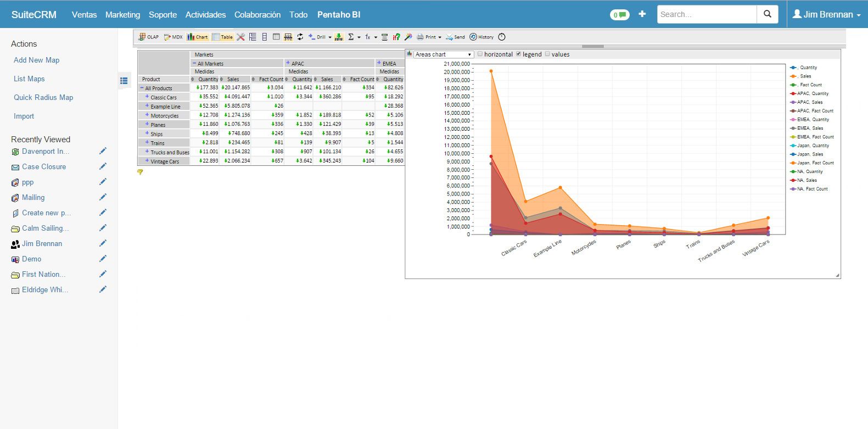This screenshot has width=868, height=429.
Task: Open the Actividades menu
Action: tap(205, 14)
